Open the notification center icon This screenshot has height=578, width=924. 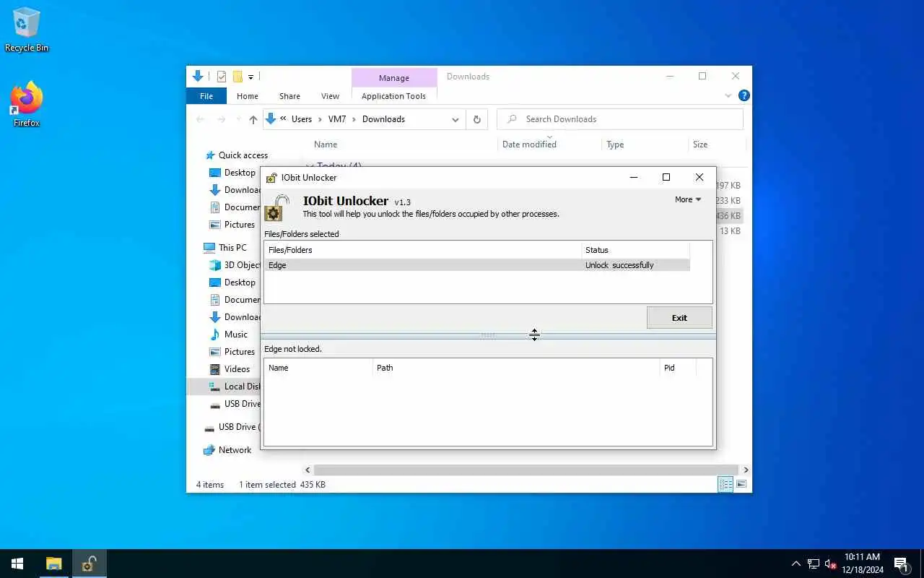click(901, 564)
